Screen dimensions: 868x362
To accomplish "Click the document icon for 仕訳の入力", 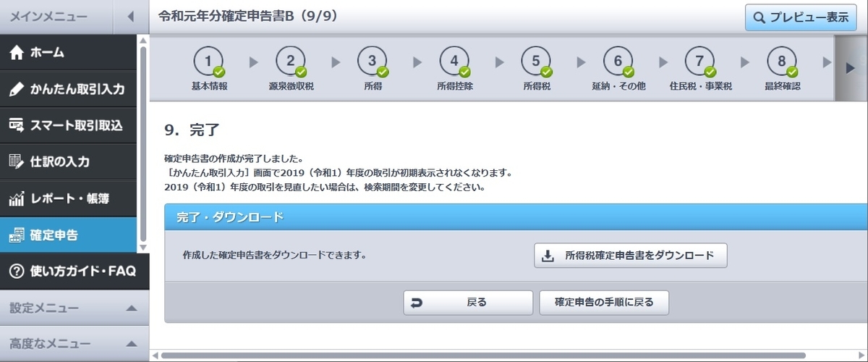I will [x=16, y=161].
